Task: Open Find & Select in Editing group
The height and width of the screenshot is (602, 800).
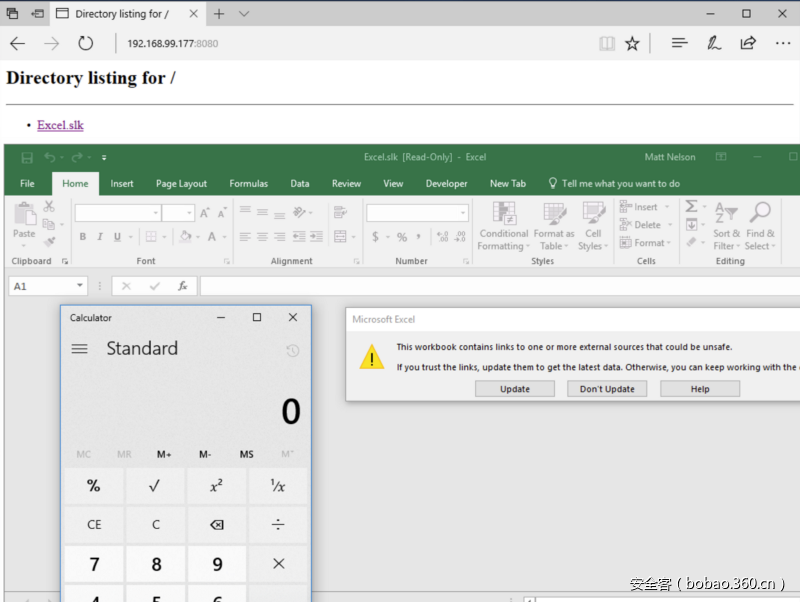Action: click(759, 226)
